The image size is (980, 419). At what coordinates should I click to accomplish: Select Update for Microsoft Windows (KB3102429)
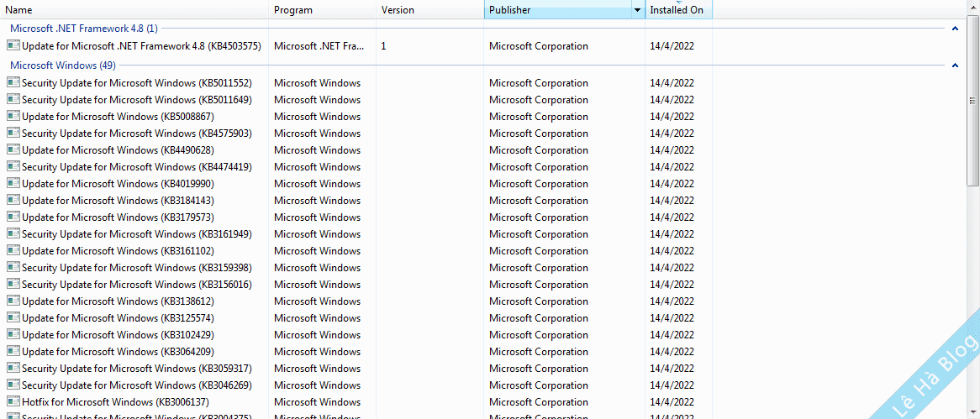[x=119, y=335]
